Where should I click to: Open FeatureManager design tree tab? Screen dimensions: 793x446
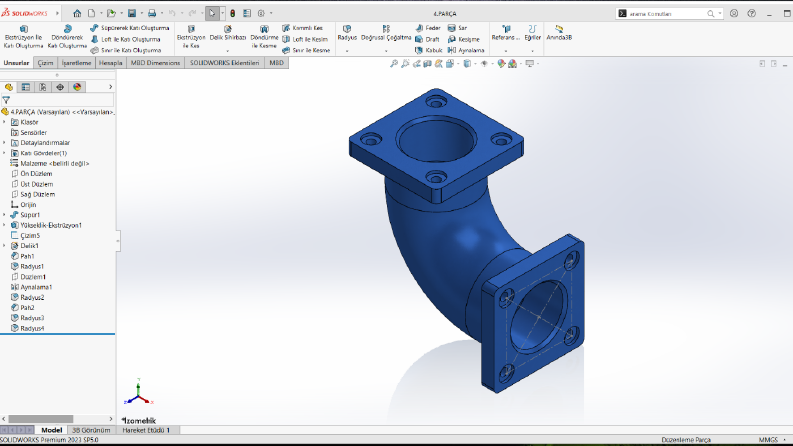click(x=9, y=87)
